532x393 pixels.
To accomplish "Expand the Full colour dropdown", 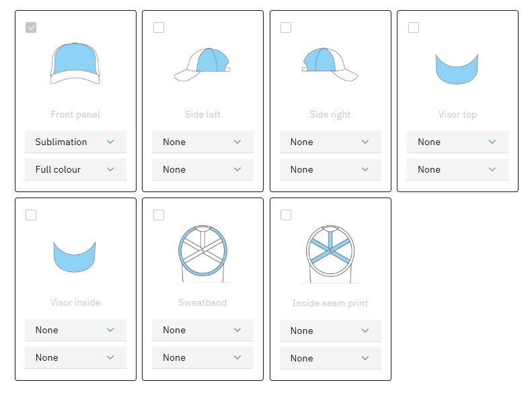I will 75,169.
